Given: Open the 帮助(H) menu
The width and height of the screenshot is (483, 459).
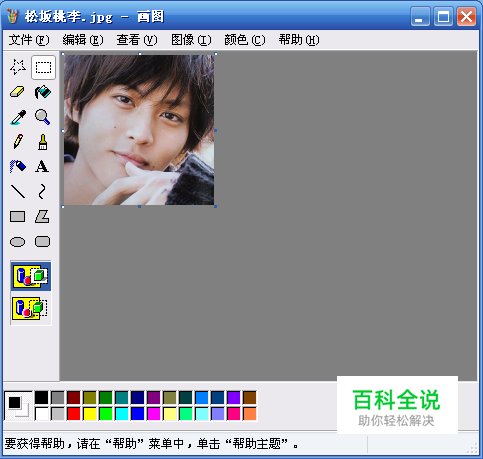Looking at the screenshot, I should click(x=299, y=40).
